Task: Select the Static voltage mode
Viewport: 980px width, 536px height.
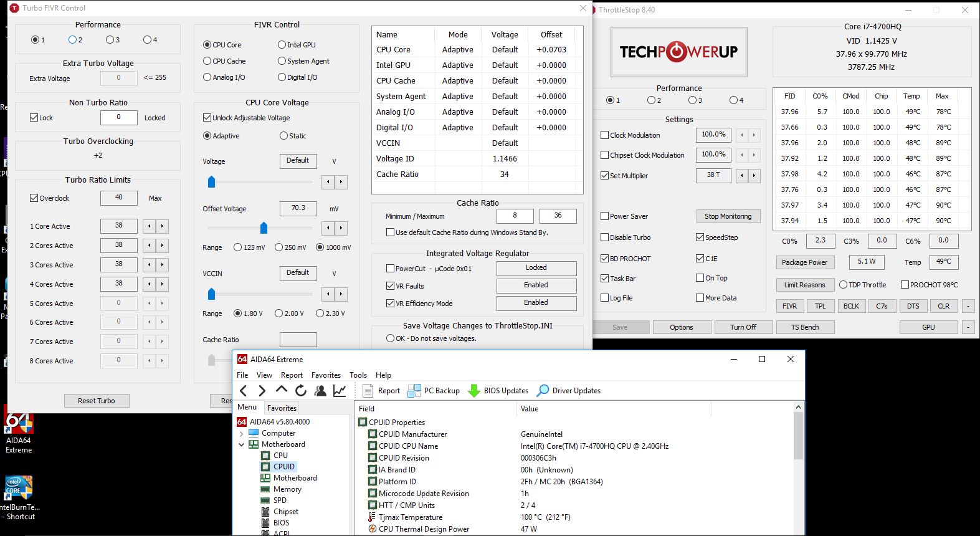Action: [x=284, y=136]
